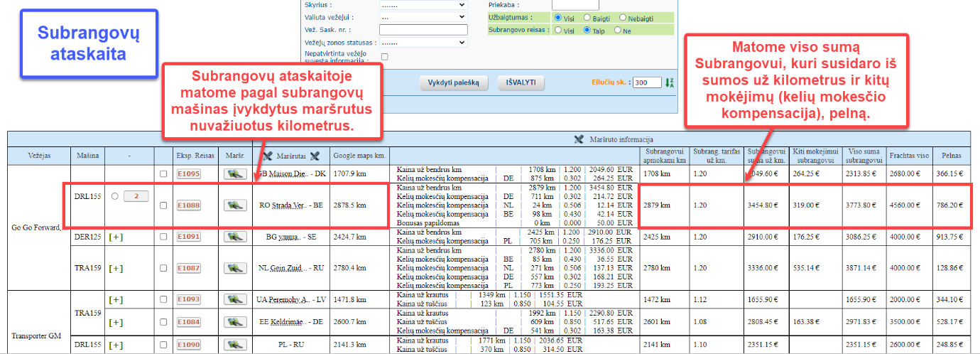The height and width of the screenshot is (354, 980).
Task: Select Nebaigti under Užbaigtumas
Action: coord(623,17)
